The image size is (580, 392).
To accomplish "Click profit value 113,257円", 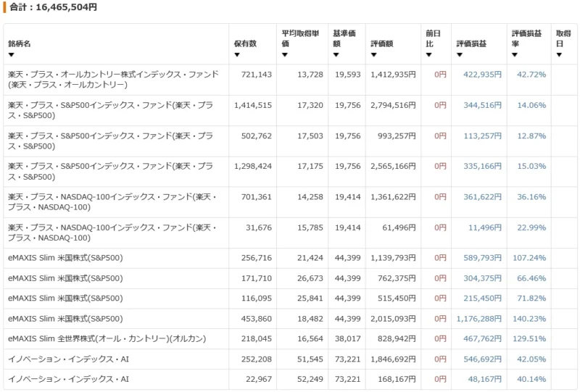I will (482, 135).
